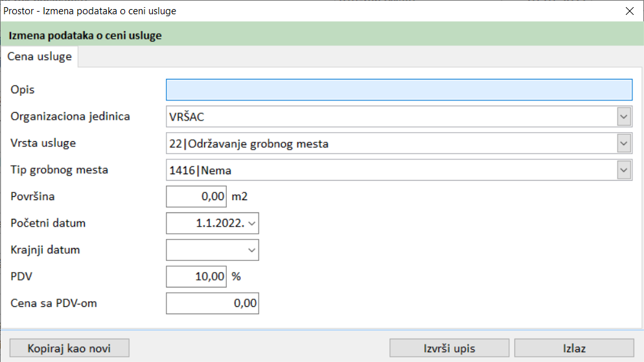Open the Krajnji datum calendar arrow
Screen dimensions: 644x362
pyautogui.click(x=252, y=249)
